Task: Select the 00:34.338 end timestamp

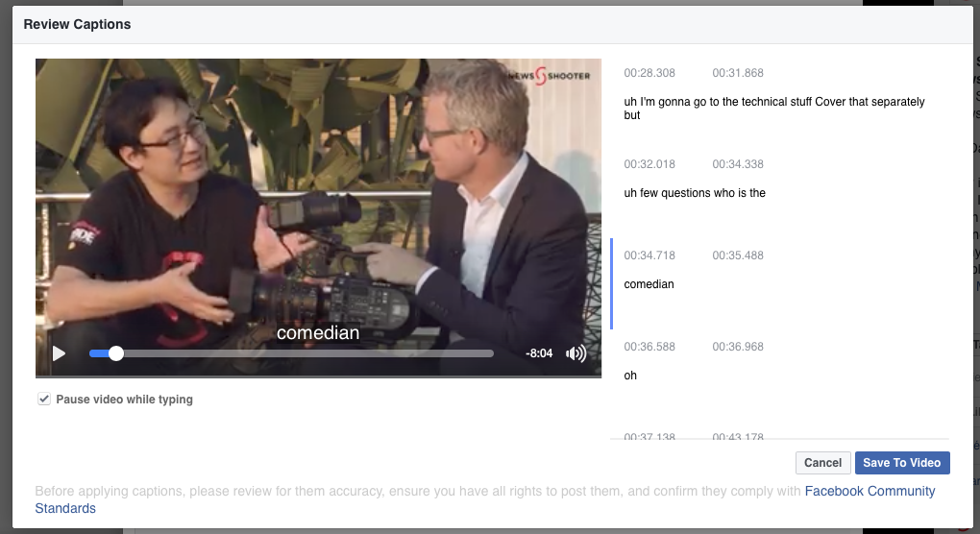Action: click(738, 164)
